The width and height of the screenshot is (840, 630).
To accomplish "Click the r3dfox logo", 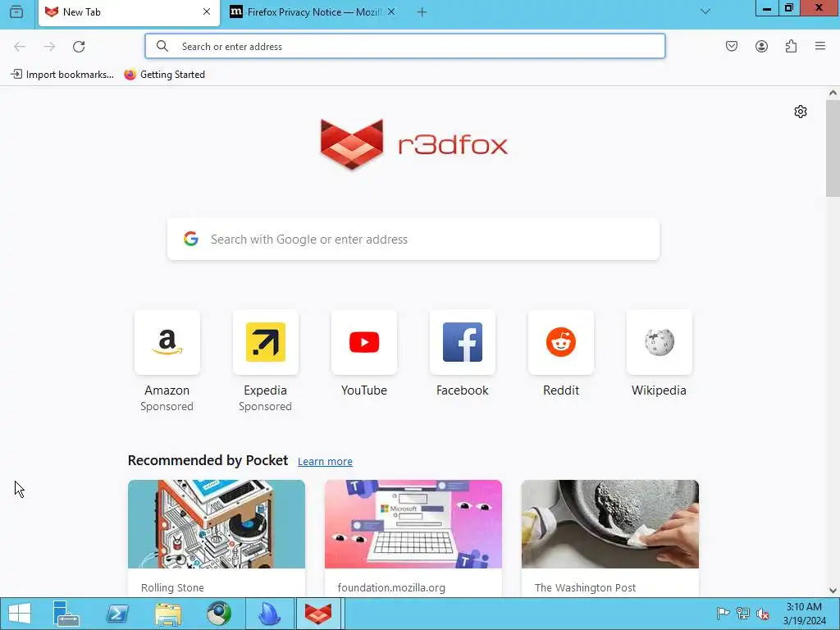I will 413,144.
